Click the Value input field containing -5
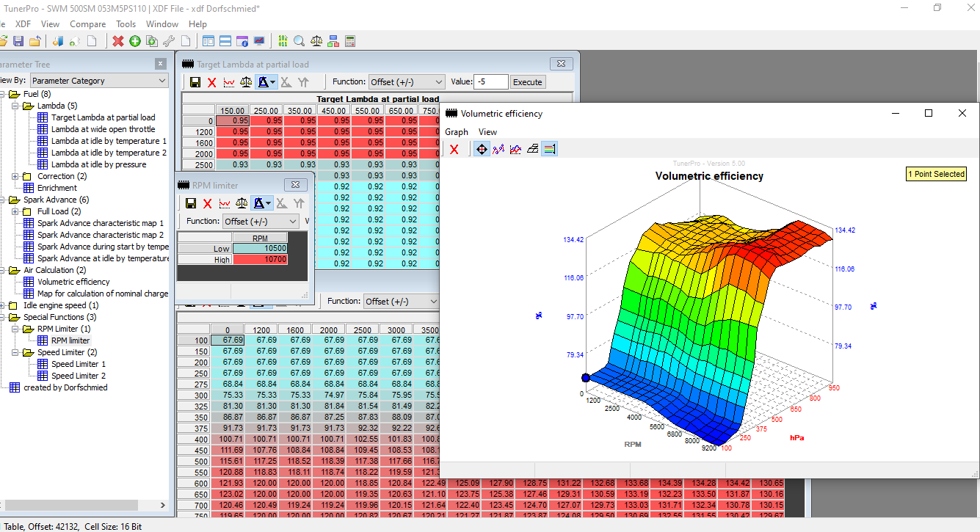980x532 pixels. tap(490, 82)
